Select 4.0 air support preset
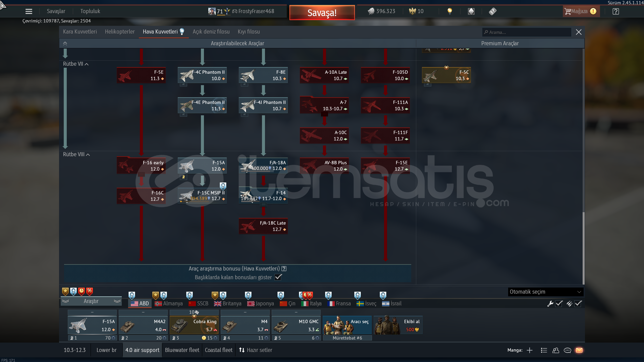 click(x=142, y=350)
